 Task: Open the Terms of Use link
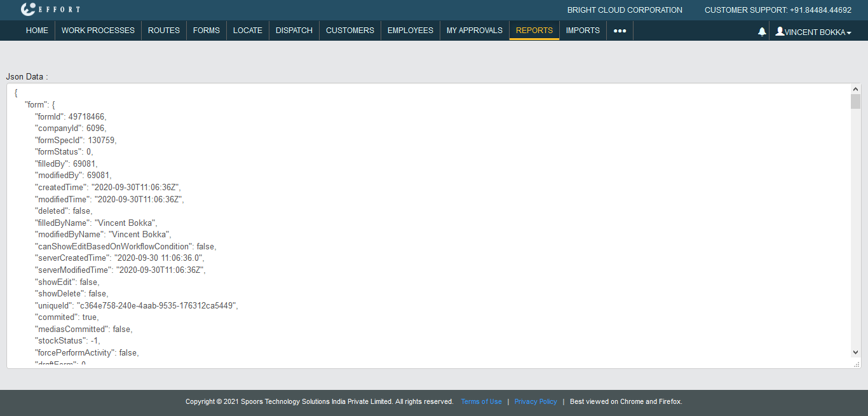[481, 401]
